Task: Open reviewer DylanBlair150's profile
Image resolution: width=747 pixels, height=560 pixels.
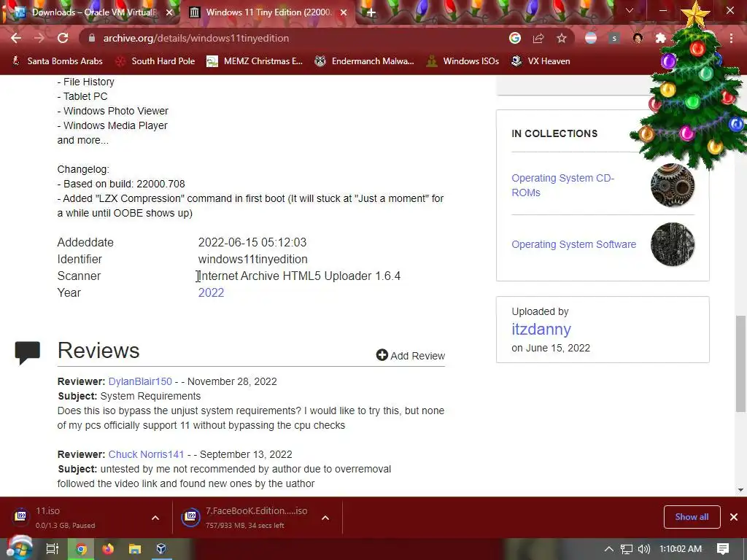Action: click(140, 381)
